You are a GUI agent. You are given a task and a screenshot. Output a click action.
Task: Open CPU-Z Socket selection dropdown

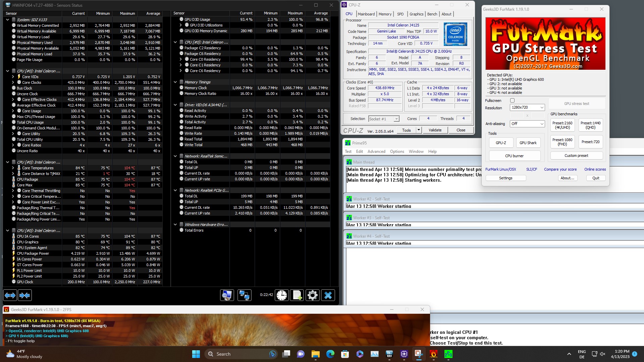[384, 119]
